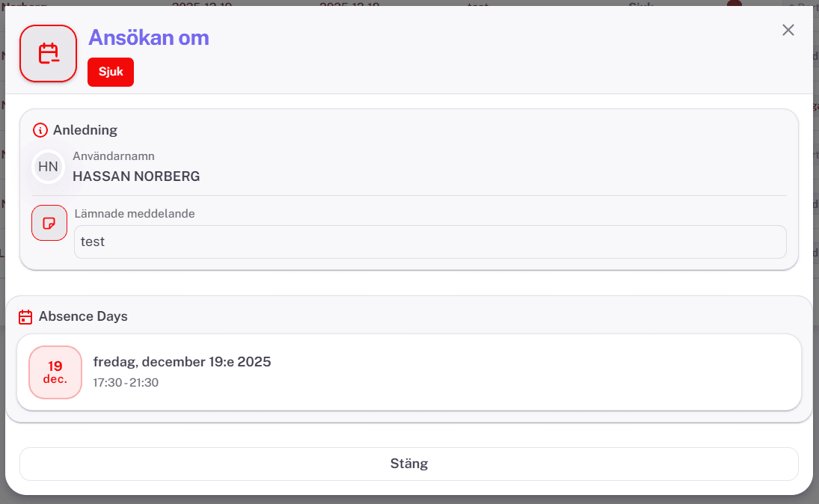This screenshot has width=819, height=504.
Task: Click the calendar-minus icon beside Ansökan om
Action: click(x=49, y=54)
